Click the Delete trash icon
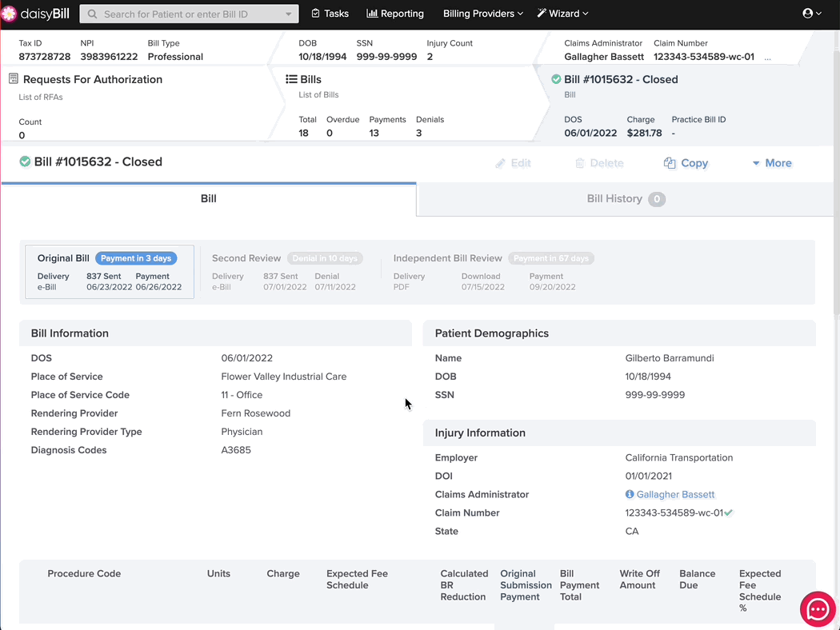This screenshot has height=630, width=840. pyautogui.click(x=580, y=163)
